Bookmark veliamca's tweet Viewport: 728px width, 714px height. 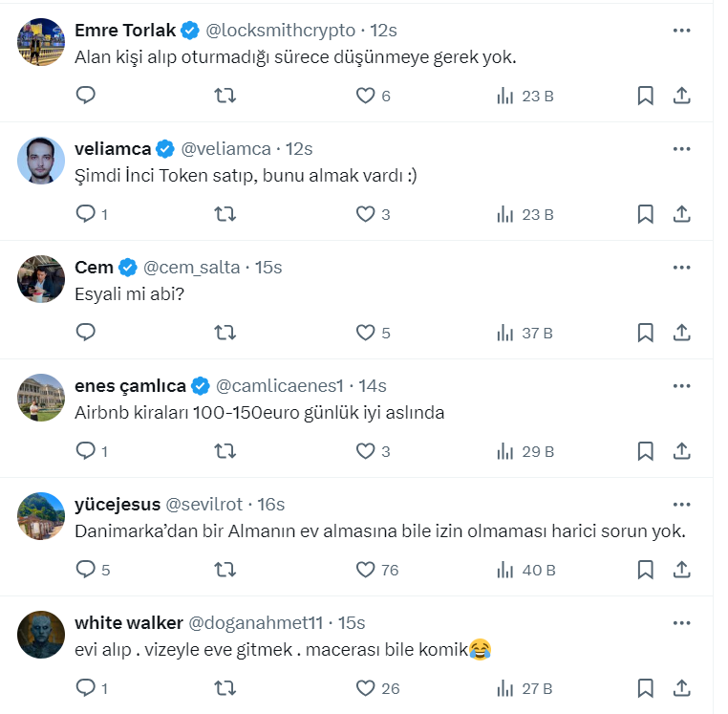coord(645,214)
